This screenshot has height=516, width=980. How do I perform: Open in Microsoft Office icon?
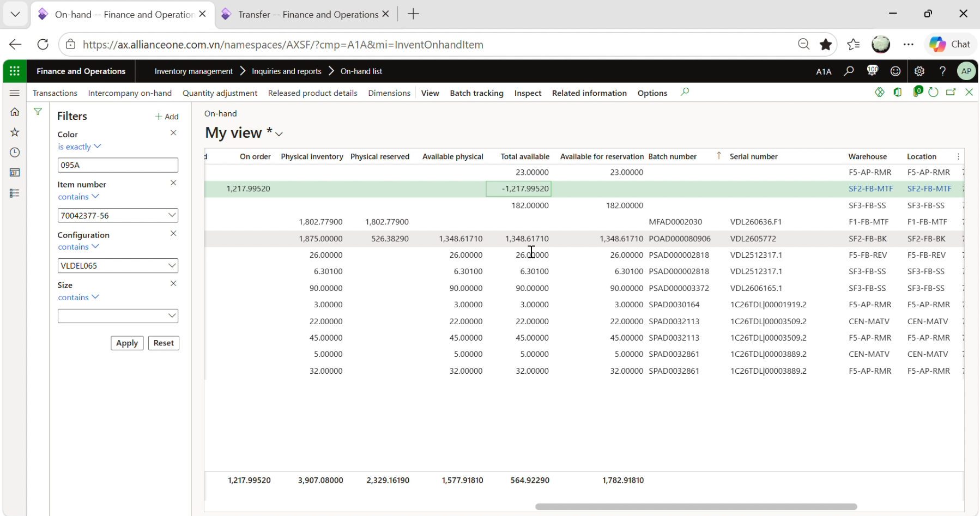898,92
